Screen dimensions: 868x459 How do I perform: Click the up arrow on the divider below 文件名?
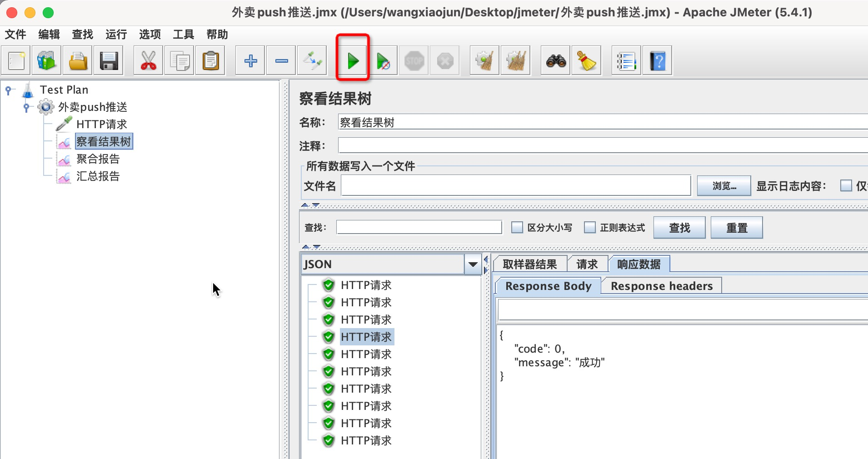point(305,205)
